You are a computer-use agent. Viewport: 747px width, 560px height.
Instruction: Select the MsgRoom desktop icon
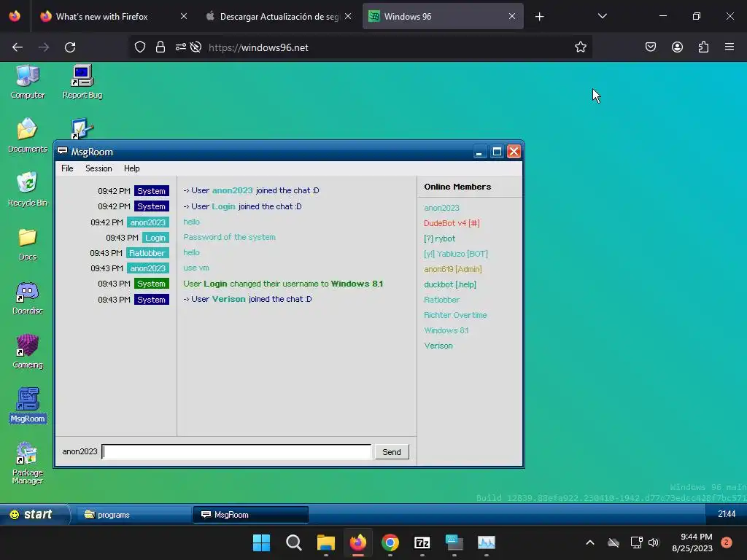[x=28, y=405]
